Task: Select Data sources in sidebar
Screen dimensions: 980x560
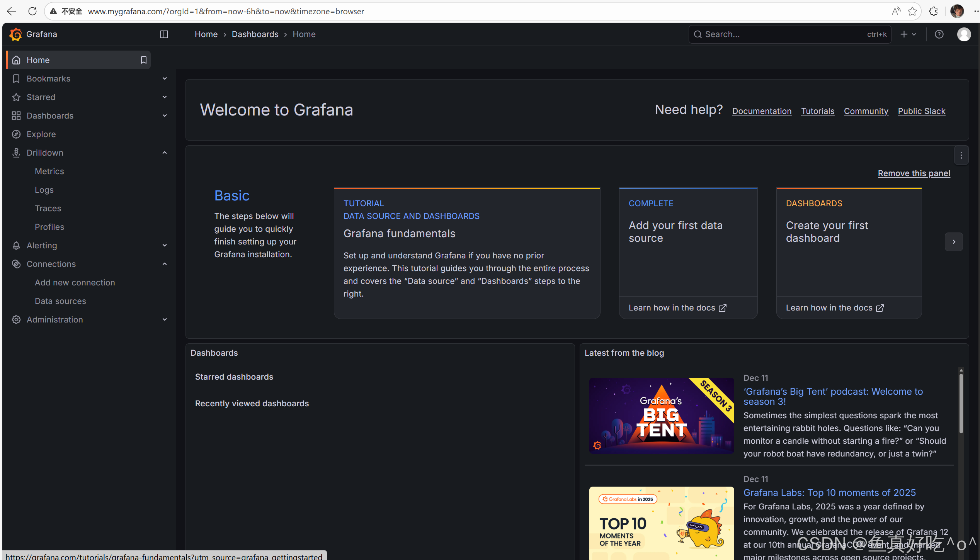Action: click(60, 301)
